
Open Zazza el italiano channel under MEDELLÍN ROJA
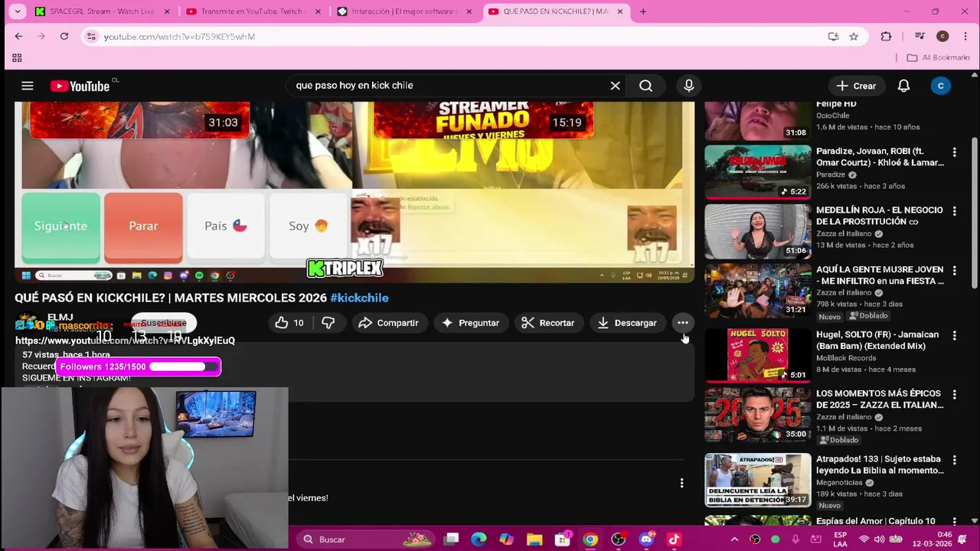[x=844, y=233]
